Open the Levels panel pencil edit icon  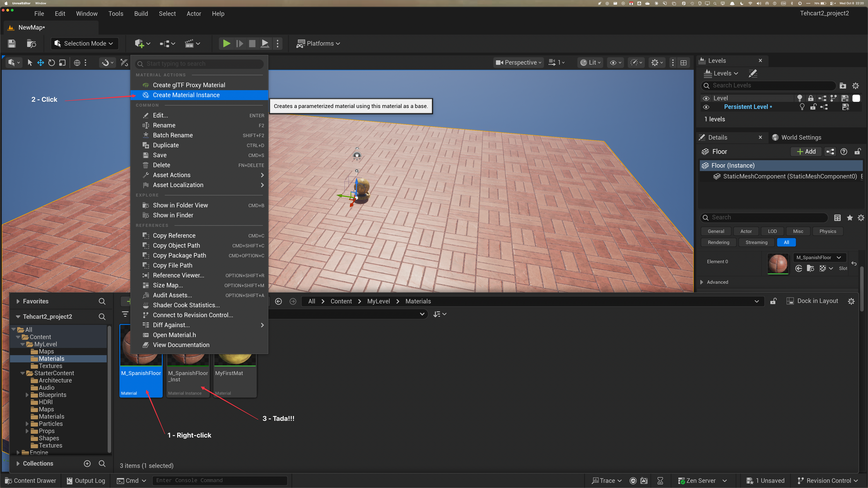(x=753, y=73)
